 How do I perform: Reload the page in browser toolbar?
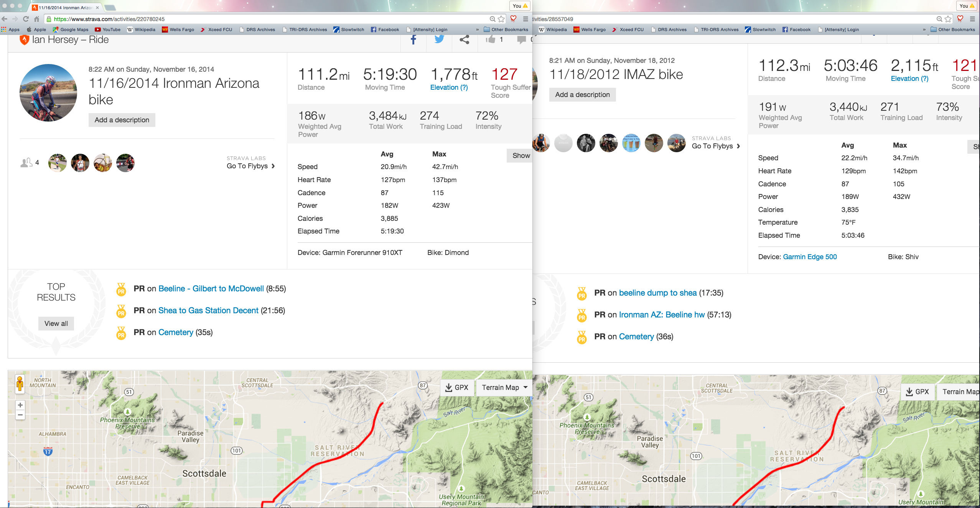coord(26,19)
